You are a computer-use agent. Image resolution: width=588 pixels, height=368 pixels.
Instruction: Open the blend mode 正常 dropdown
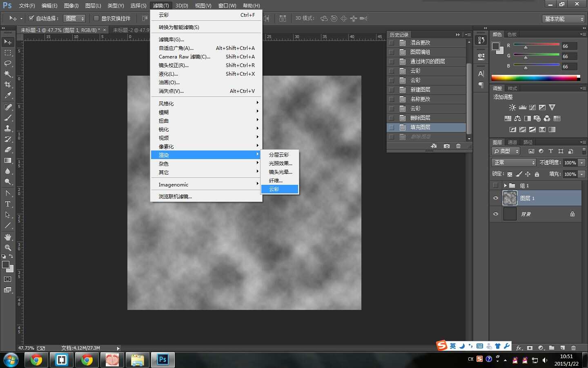coord(514,163)
